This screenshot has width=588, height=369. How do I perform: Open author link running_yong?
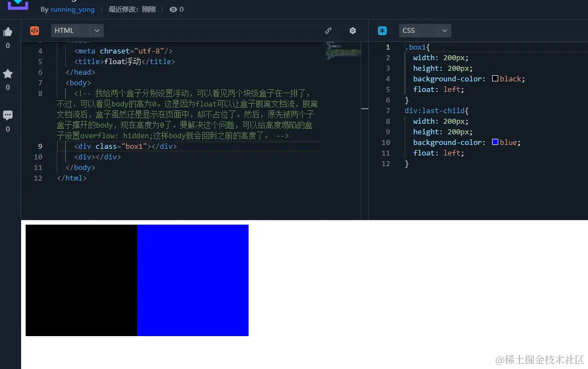pyautogui.click(x=72, y=9)
